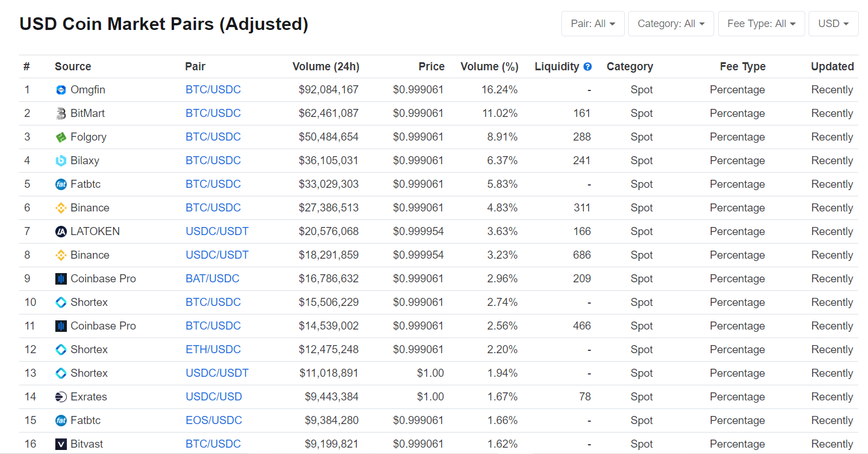The height and width of the screenshot is (454, 868).
Task: Click the Binance logo in row 8
Action: (x=61, y=255)
